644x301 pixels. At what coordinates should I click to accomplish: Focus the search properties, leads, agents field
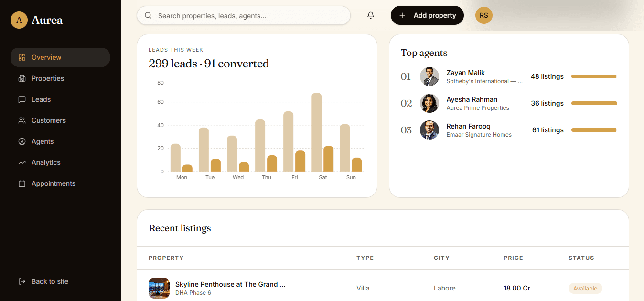[244, 15]
